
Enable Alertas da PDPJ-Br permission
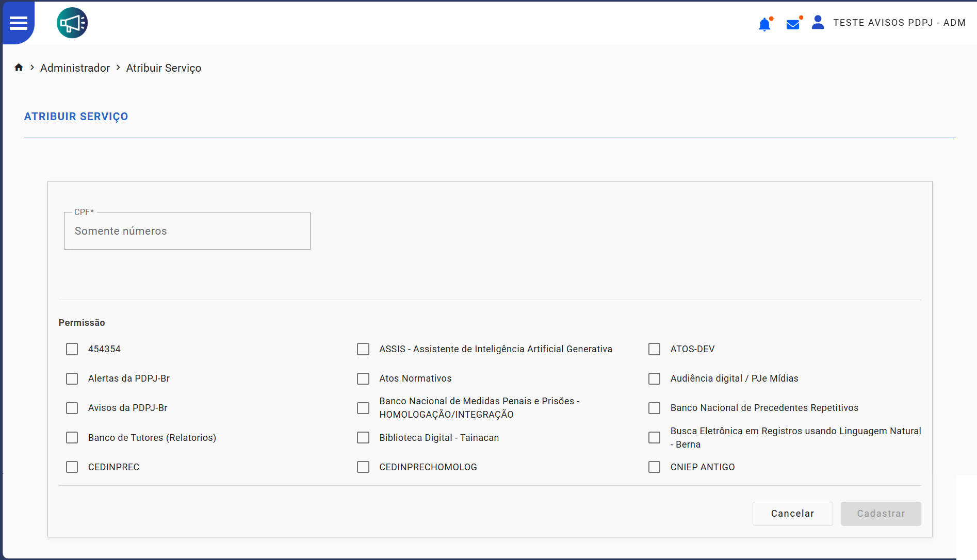tap(72, 378)
